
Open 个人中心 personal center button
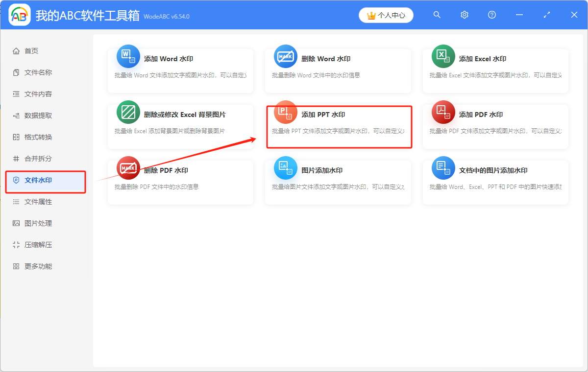click(x=386, y=15)
